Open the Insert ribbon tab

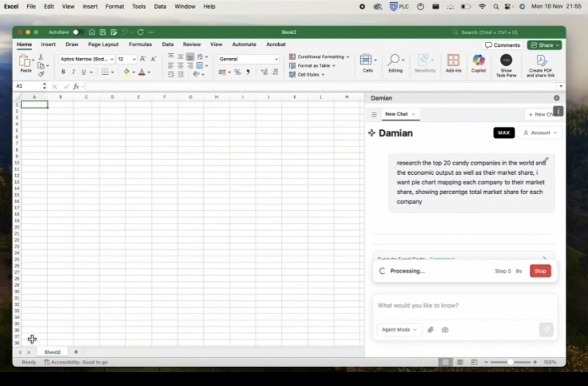click(48, 44)
